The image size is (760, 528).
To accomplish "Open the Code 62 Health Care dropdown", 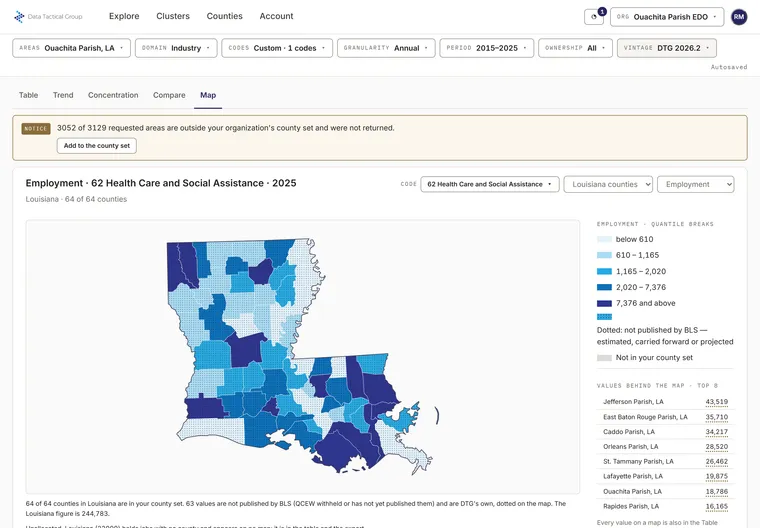I will pos(490,184).
